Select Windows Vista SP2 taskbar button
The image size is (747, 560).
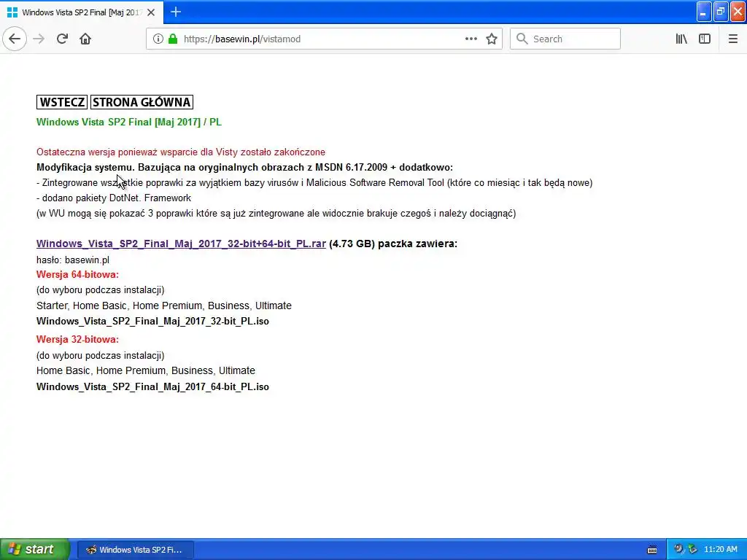[135, 550]
